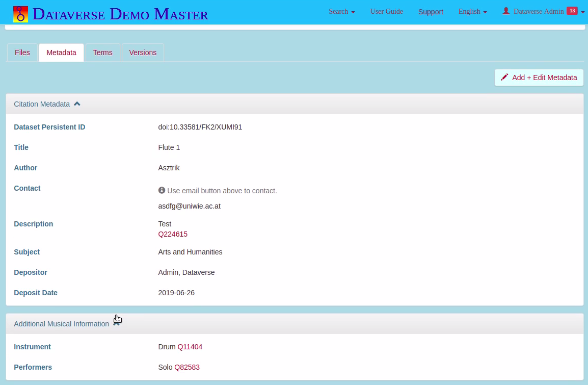Viewport: 588px width, 385px height.
Task: Follow the Q224615 description link
Action: tap(173, 234)
